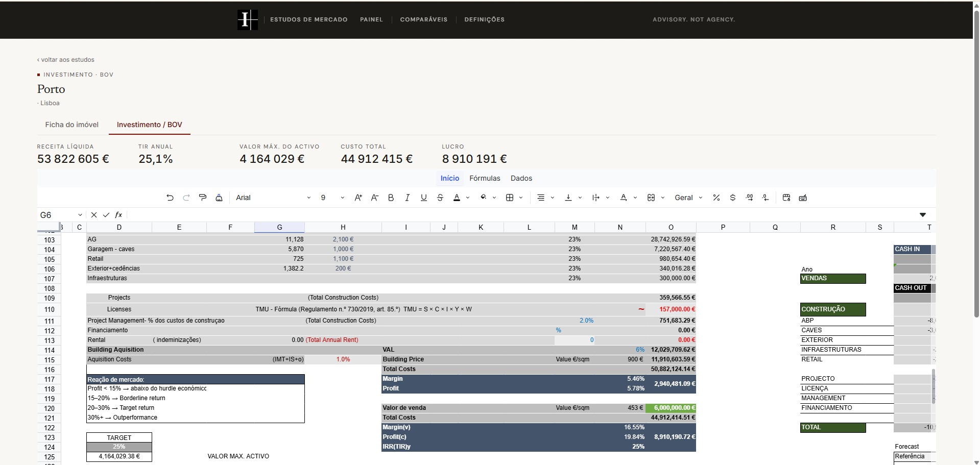Click voltar aos estudos link
This screenshot has width=980, height=465.
click(x=66, y=60)
